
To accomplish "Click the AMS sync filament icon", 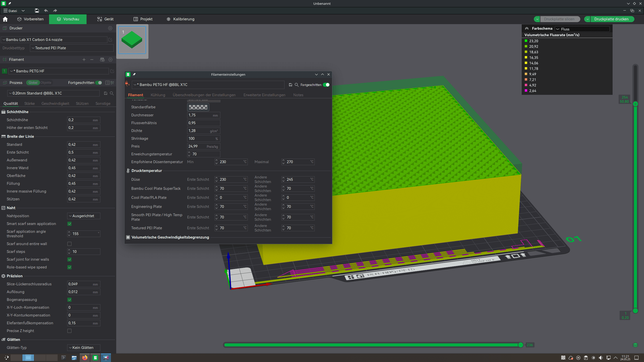I will 102,60.
